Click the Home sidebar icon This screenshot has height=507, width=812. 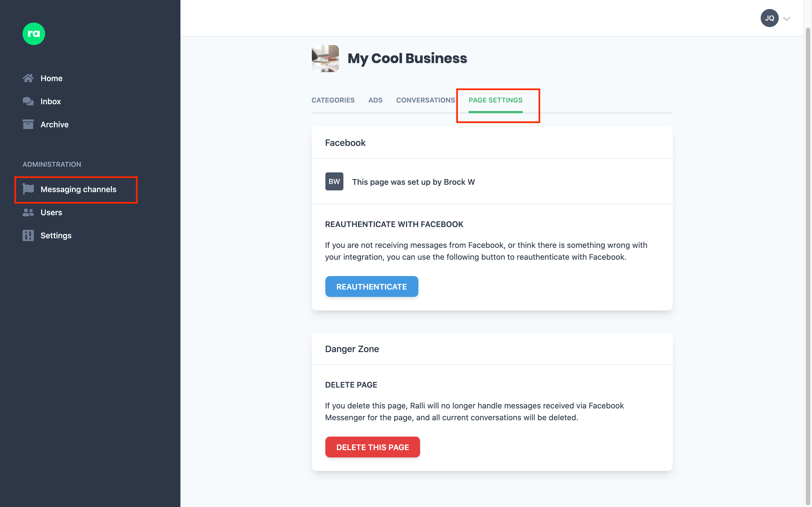28,78
